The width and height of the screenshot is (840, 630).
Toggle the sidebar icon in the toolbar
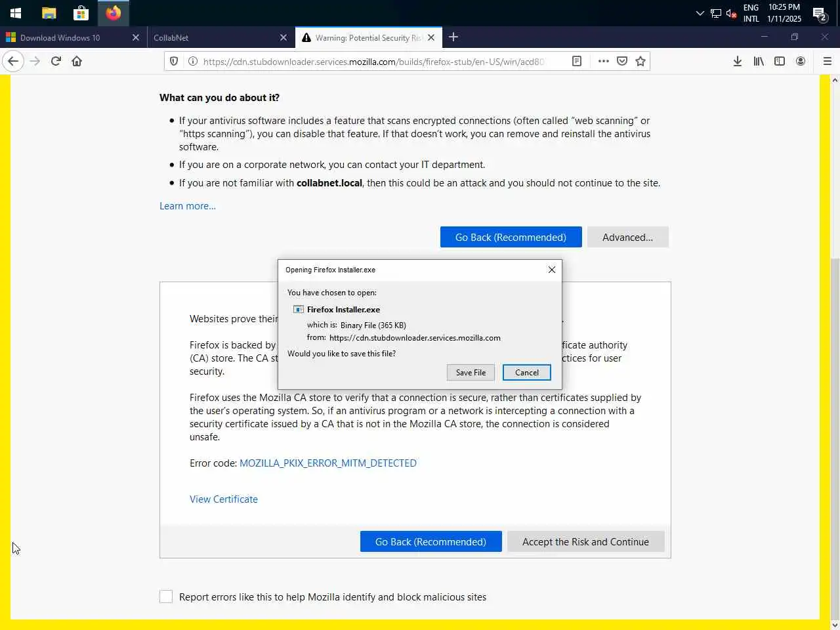780,61
